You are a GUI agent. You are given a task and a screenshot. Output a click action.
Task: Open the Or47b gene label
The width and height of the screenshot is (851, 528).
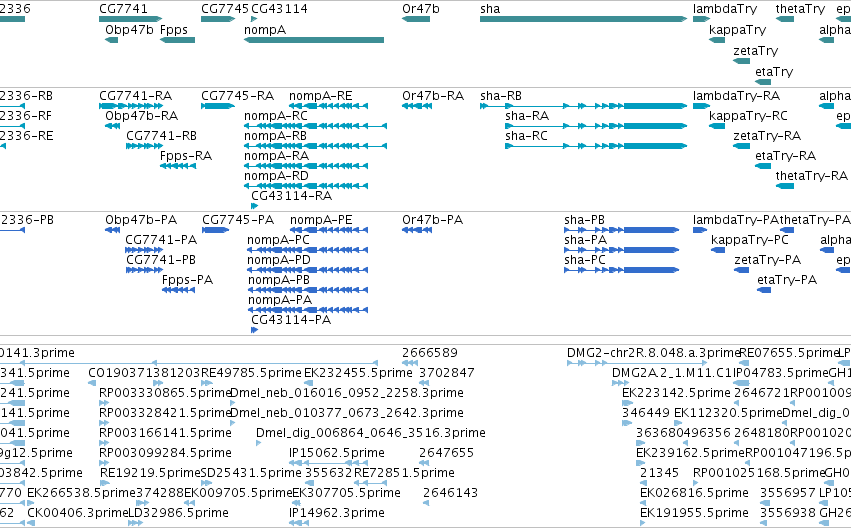421,9
